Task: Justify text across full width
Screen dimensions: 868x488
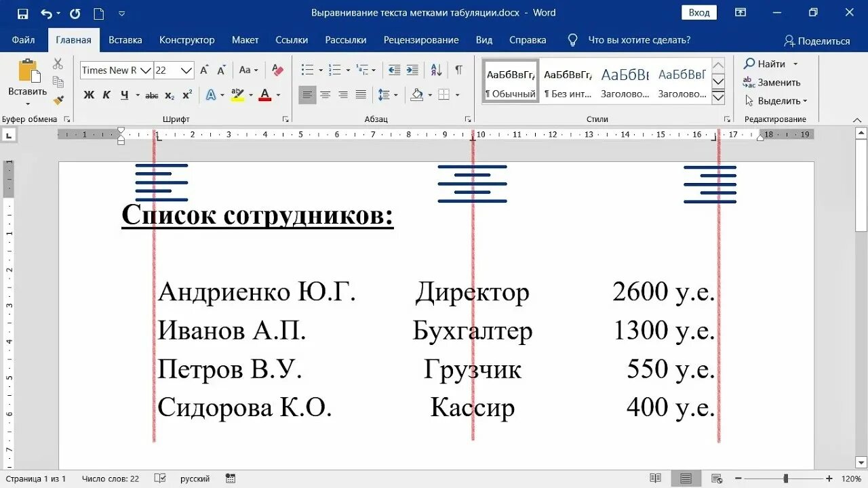Action: (x=361, y=95)
